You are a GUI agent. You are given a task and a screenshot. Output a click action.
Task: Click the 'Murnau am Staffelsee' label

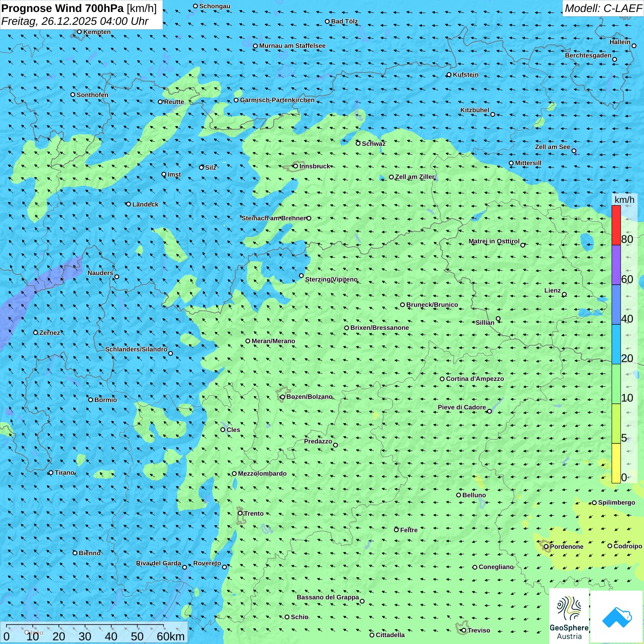(293, 46)
